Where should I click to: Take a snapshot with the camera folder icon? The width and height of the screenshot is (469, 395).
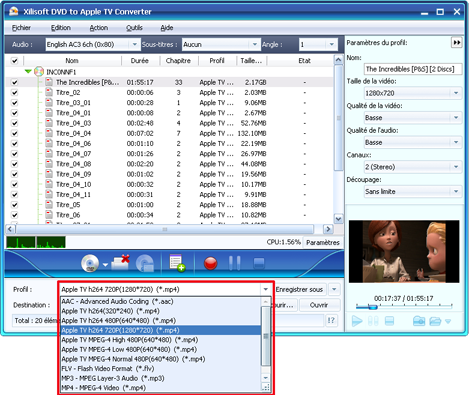[x=419, y=321]
